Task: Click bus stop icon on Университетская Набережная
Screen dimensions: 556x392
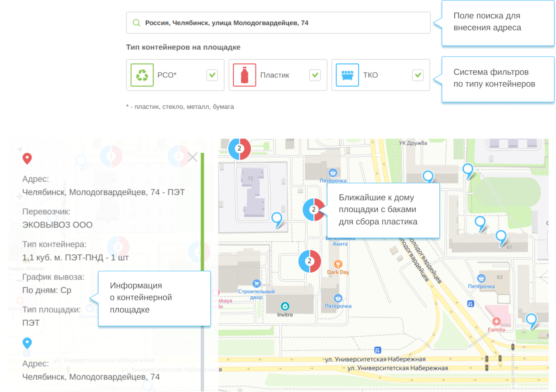Action: (x=377, y=350)
